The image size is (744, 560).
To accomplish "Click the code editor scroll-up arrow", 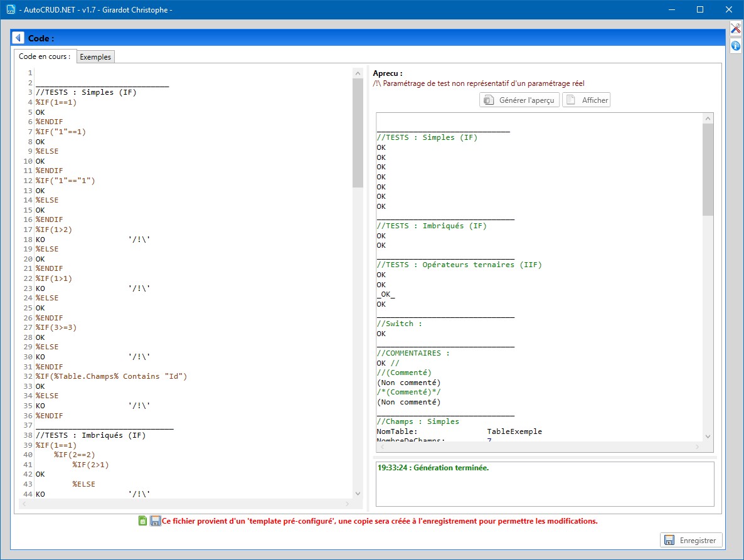I will pos(358,73).
